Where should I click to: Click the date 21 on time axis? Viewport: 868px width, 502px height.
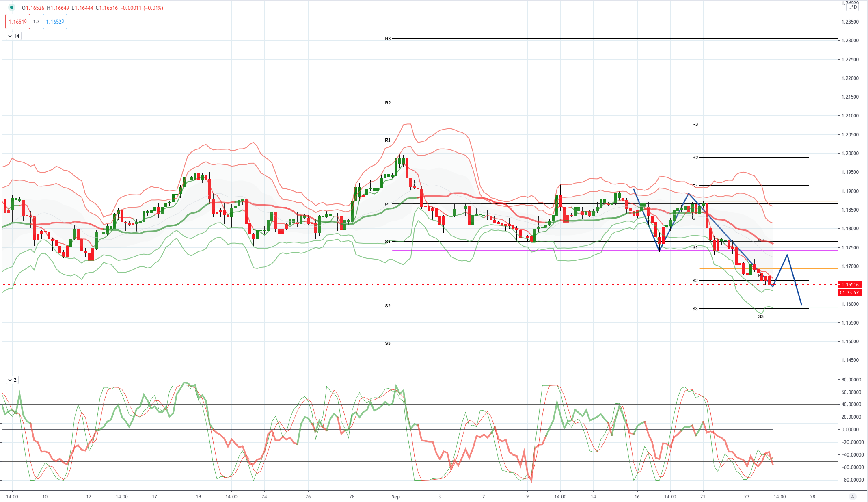(703, 496)
